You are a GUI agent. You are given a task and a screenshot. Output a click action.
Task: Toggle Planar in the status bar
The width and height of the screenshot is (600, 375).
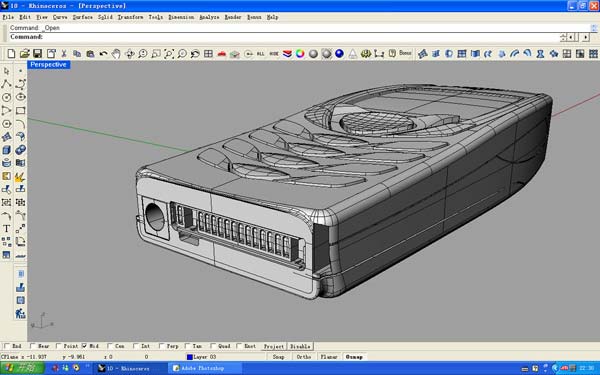pyautogui.click(x=329, y=357)
